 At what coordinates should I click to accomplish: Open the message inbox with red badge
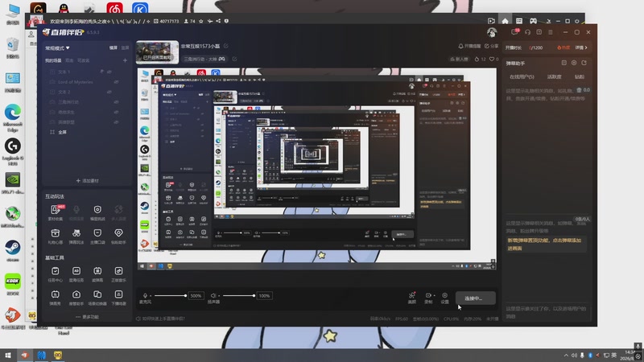[x=514, y=32]
